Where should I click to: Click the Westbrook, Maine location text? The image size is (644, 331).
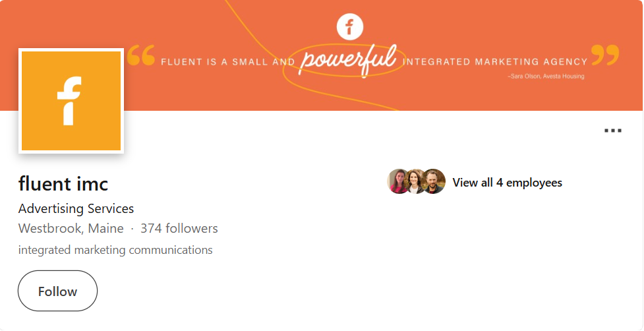[71, 229]
